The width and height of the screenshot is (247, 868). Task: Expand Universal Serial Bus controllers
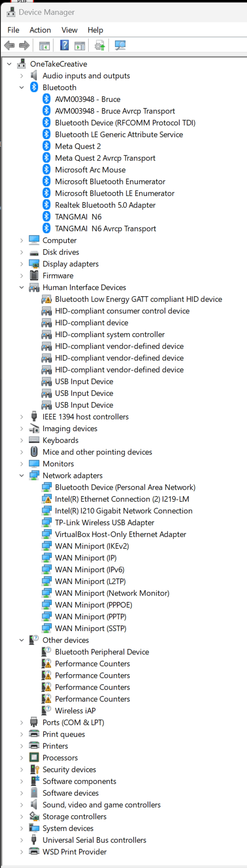[22, 840]
